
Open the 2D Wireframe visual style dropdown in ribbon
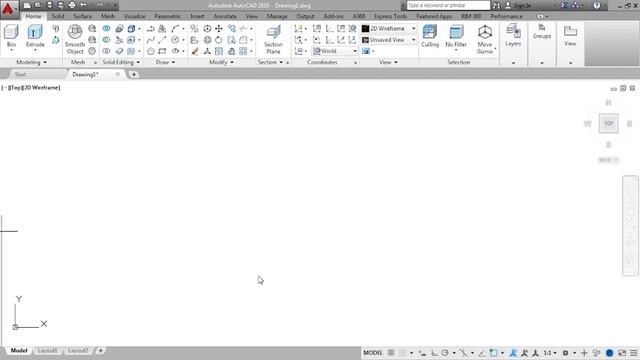click(x=389, y=29)
